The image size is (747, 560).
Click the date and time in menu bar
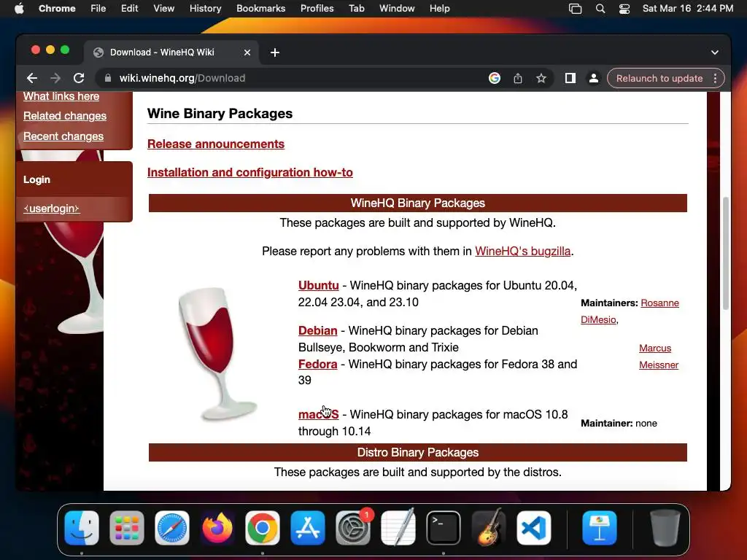[687, 9]
